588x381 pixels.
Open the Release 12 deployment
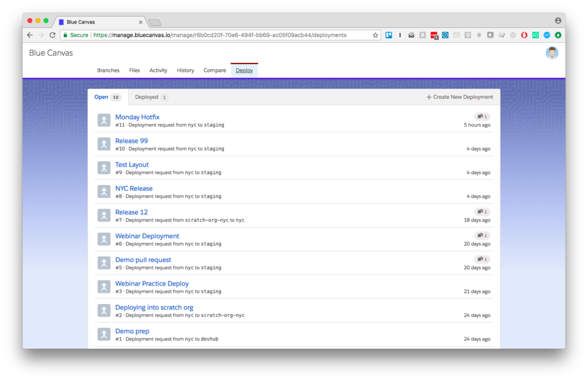[x=131, y=212]
